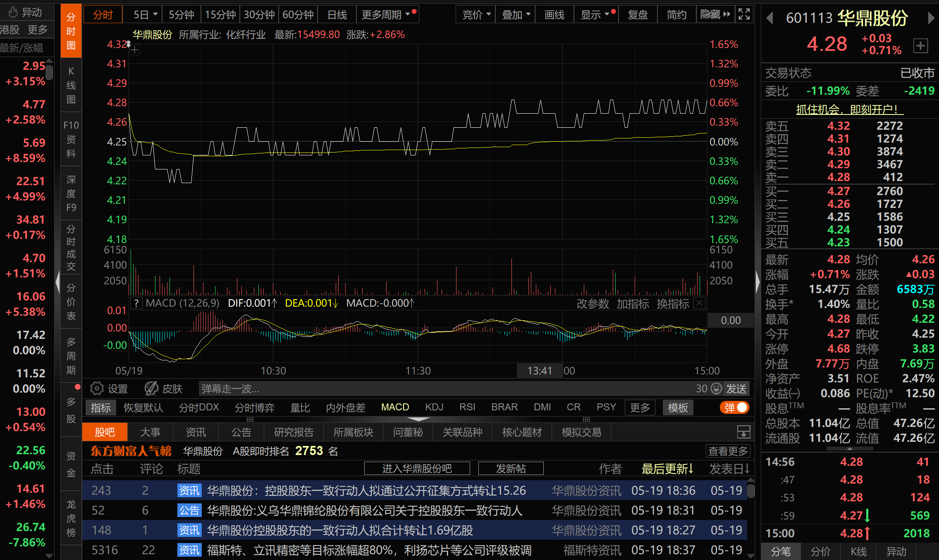Click the 简约 simple mode button
Screen dimensions: 939x560
676,15
